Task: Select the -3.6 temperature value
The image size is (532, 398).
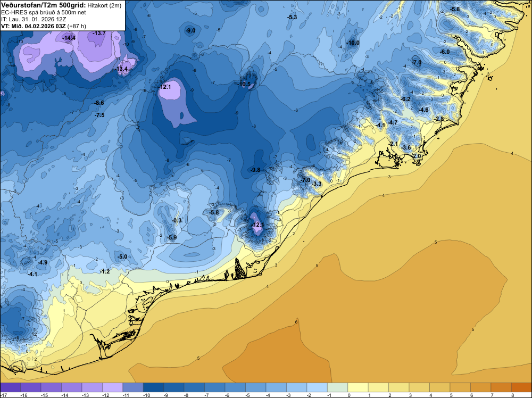Action: click(x=406, y=147)
